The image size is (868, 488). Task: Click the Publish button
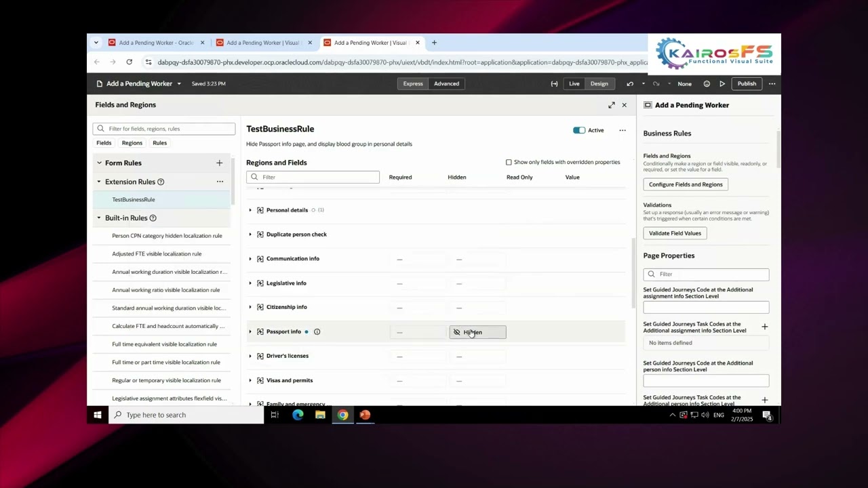point(747,83)
